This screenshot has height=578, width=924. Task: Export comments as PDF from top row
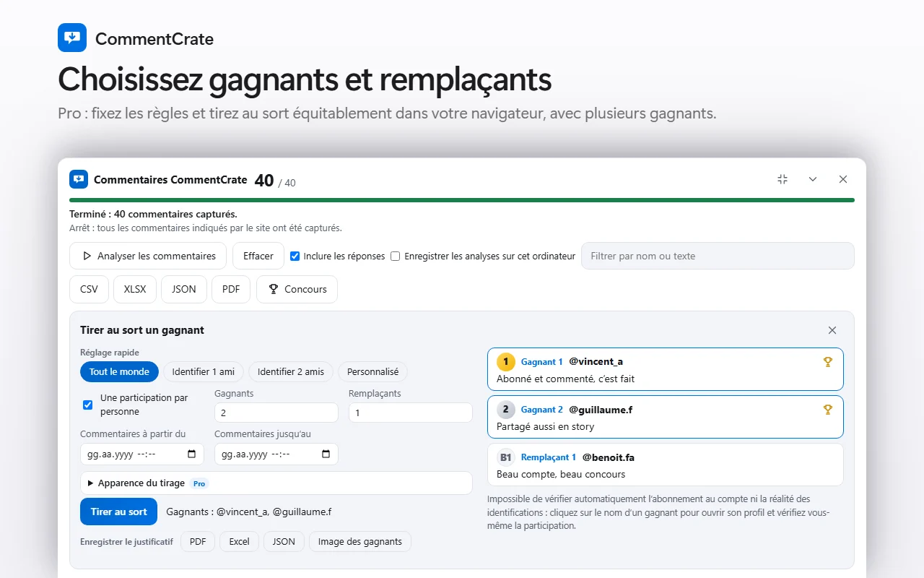point(231,289)
